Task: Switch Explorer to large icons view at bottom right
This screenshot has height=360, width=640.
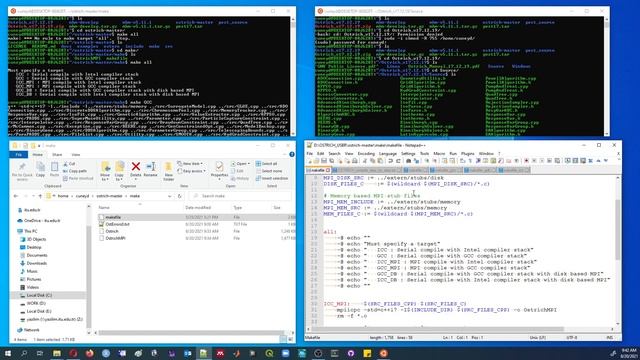Action: pos(291,339)
